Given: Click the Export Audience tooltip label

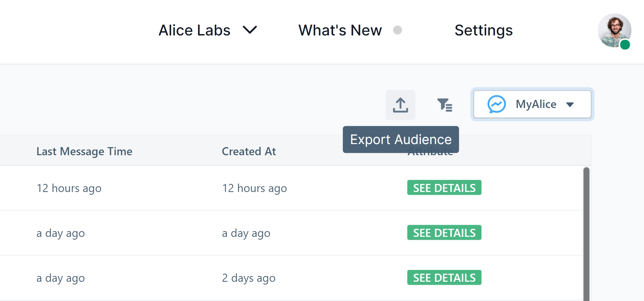Looking at the screenshot, I should [400, 139].
